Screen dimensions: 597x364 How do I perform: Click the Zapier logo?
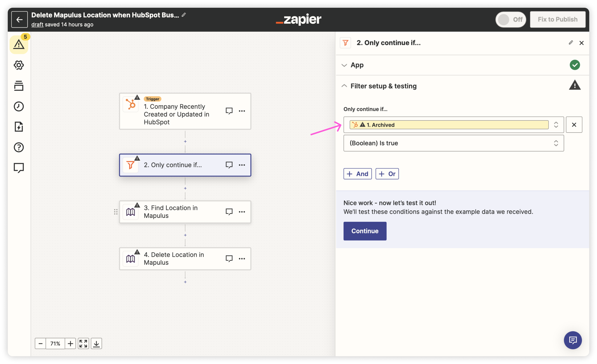(x=298, y=19)
